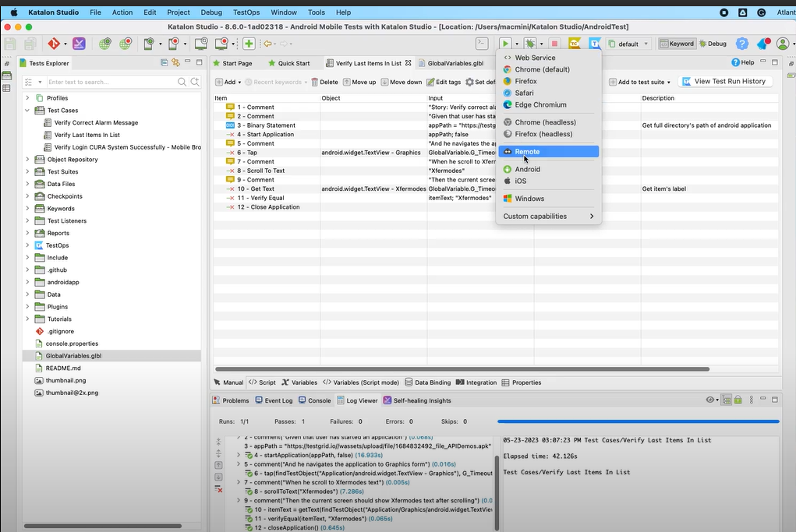Open the TestOps menu in menu bar
Viewport: 796px width, 532px height.
[x=246, y=12]
